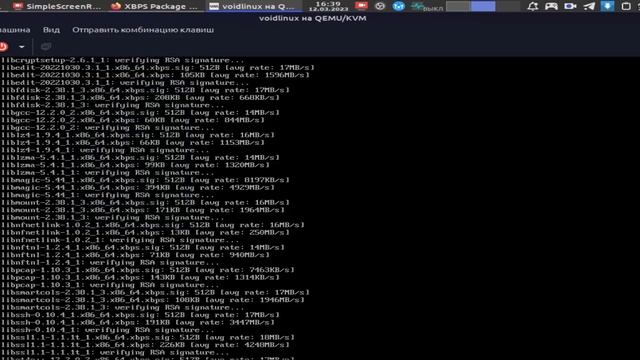This screenshot has width=640, height=360.
Task: Click the blue download arrow tray icon
Action: [x=607, y=6]
